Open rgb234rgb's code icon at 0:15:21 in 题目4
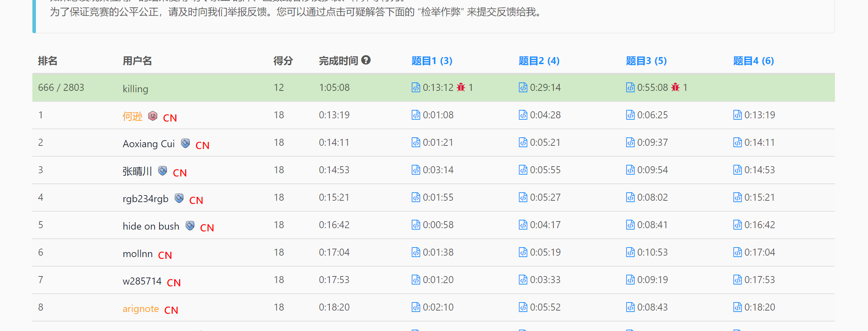The image size is (868, 331). coord(737,197)
